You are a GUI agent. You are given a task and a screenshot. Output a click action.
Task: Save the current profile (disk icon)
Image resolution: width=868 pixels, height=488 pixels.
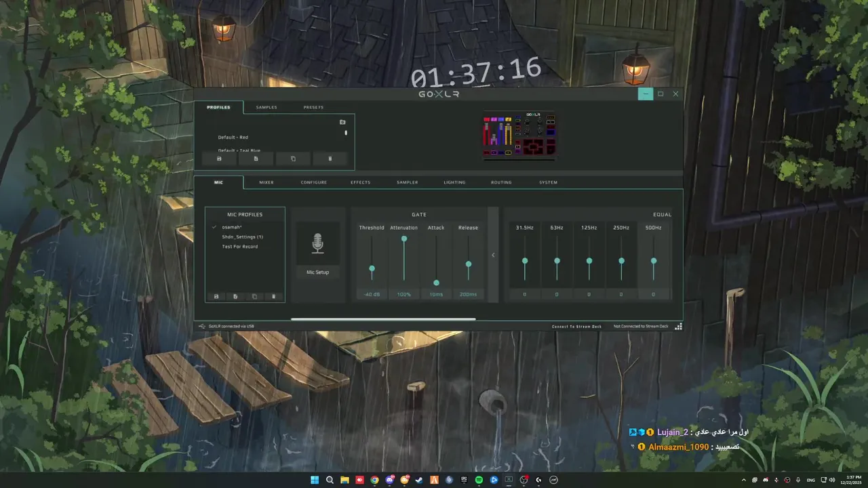[x=219, y=159]
